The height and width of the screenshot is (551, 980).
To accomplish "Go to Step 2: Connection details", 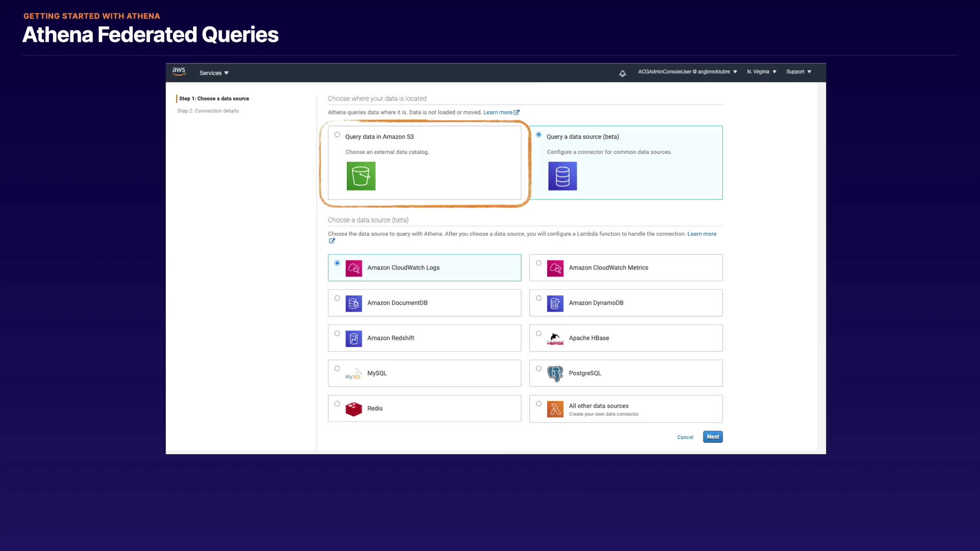I will 208,111.
